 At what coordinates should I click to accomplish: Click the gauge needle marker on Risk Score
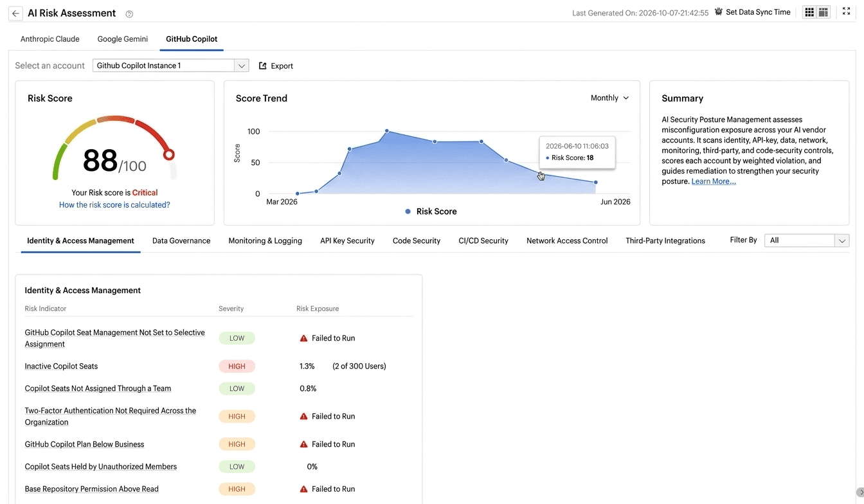pyautogui.click(x=169, y=154)
